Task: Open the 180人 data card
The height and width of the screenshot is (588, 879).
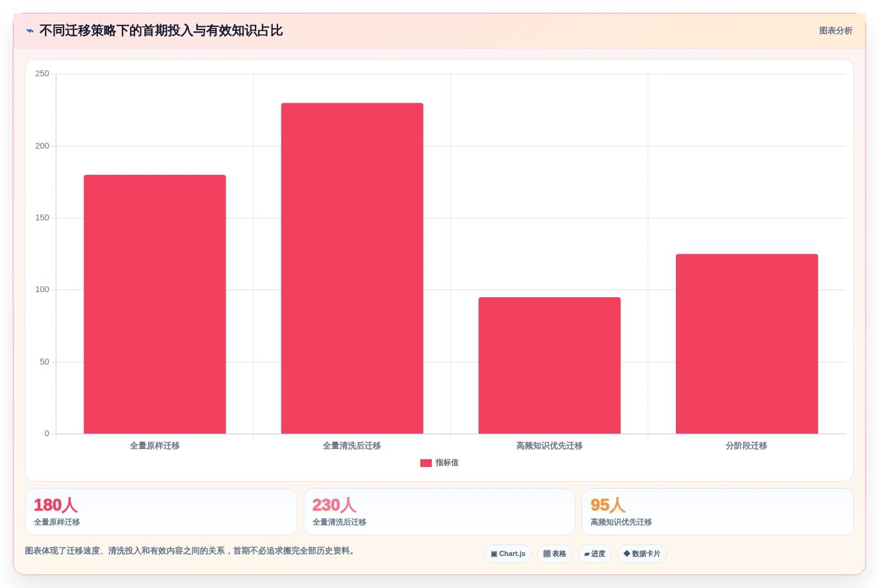Action: (x=161, y=512)
